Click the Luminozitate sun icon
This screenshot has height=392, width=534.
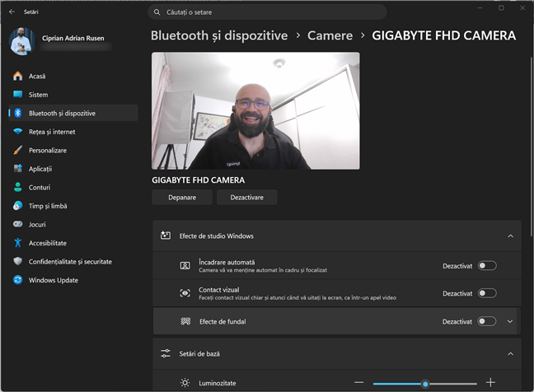pyautogui.click(x=185, y=383)
